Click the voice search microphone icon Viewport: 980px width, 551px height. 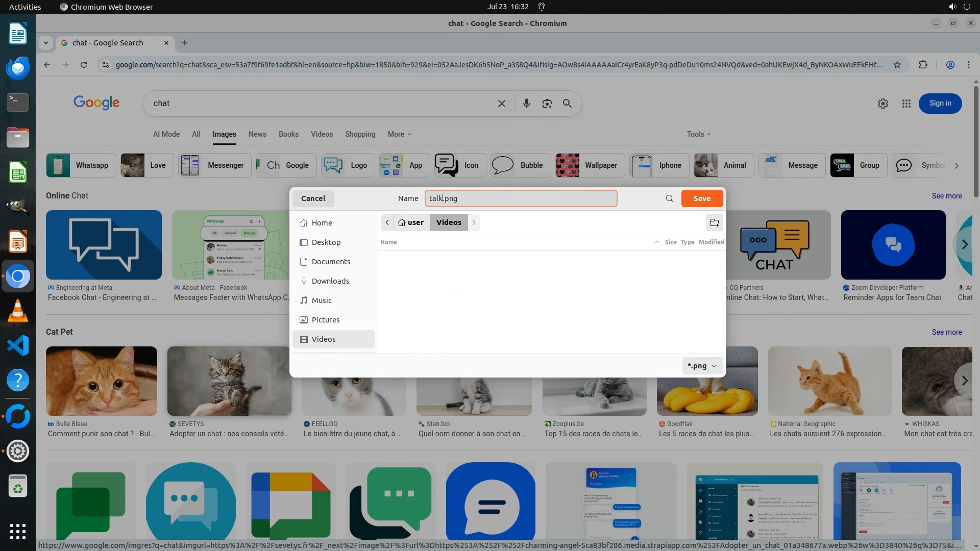526,104
